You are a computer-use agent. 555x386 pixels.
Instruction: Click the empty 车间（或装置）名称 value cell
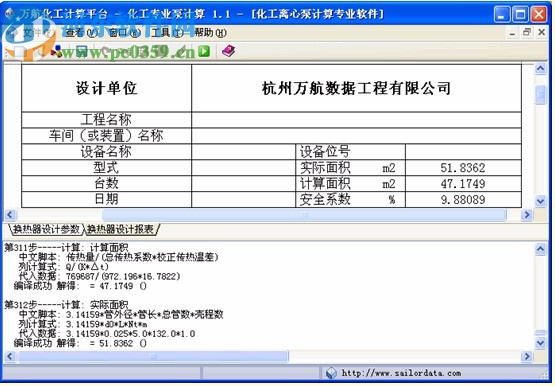(356, 136)
